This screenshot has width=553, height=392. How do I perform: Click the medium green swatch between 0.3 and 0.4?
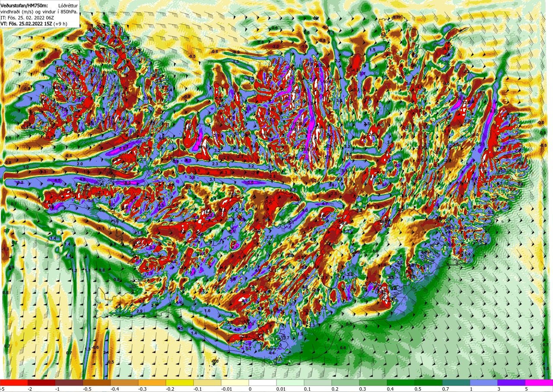373,383
